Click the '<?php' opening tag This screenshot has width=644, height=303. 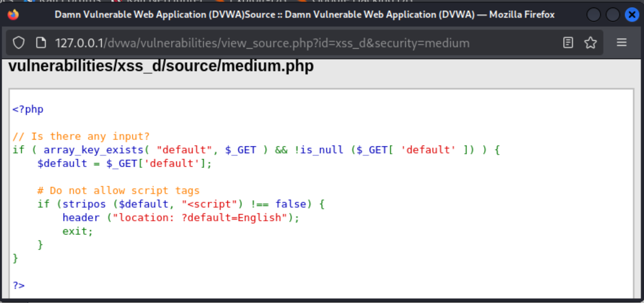coord(28,109)
